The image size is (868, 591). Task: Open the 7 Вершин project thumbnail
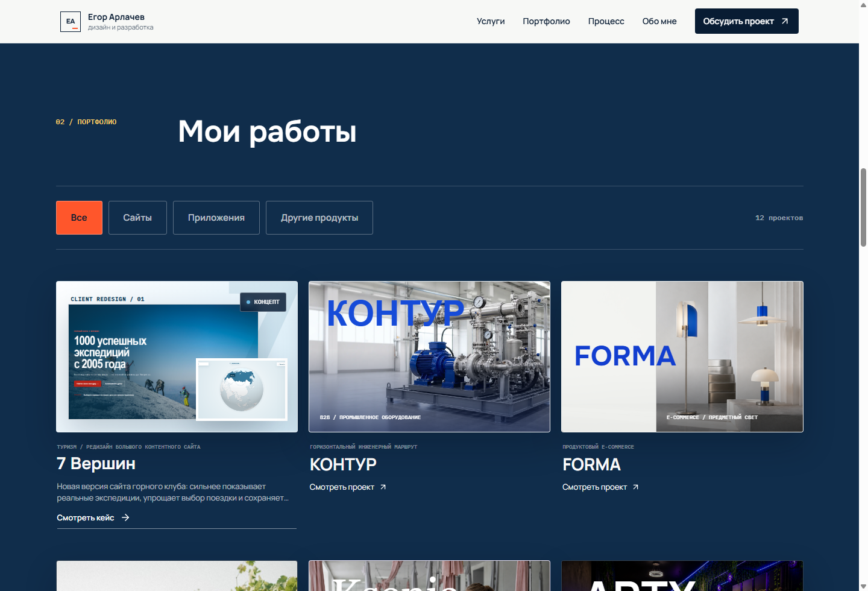point(177,356)
